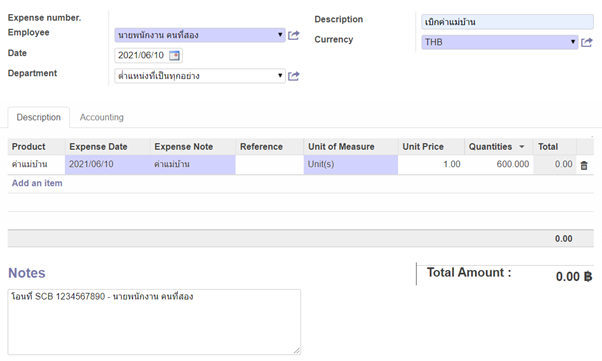Sort by the Expense Date column header

pyautogui.click(x=108, y=147)
